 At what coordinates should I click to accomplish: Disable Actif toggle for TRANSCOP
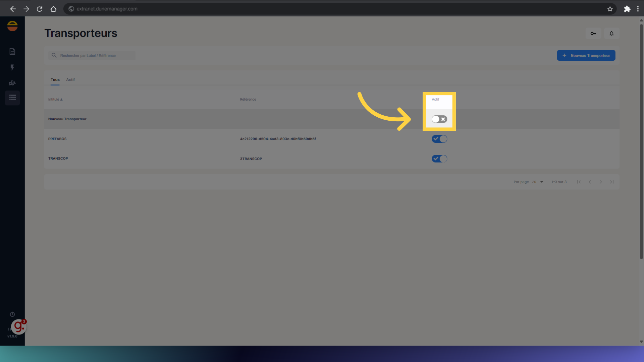pos(439,159)
